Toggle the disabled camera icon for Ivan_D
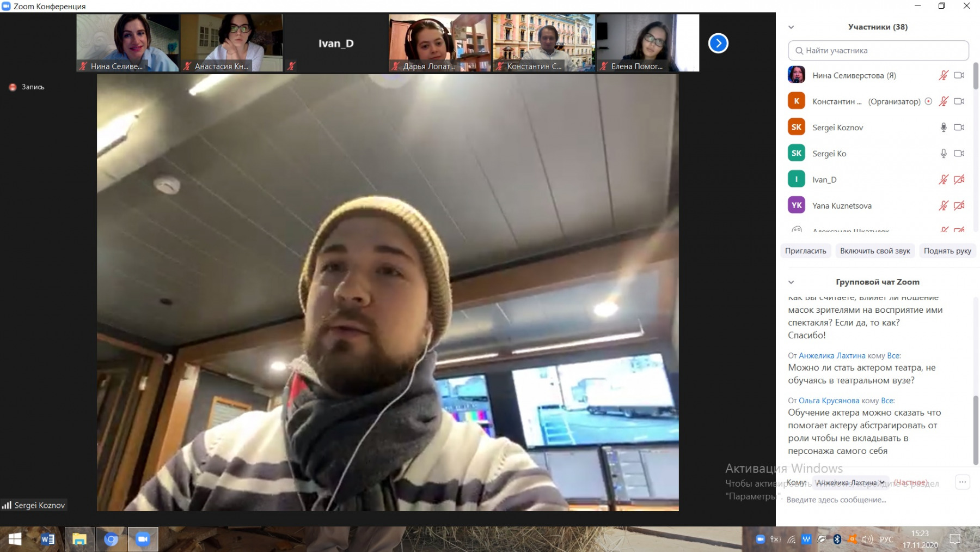980x552 pixels. tap(959, 179)
